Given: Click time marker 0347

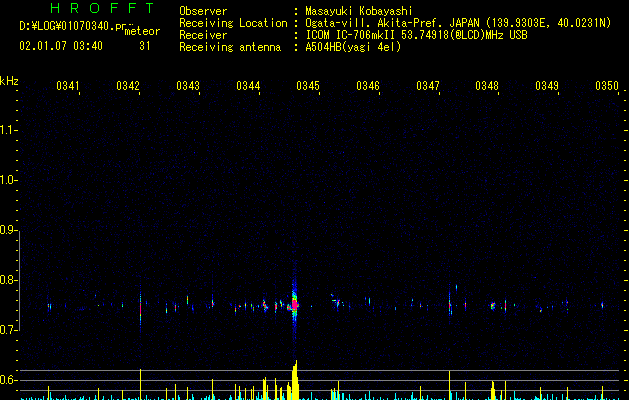Looking at the screenshot, I should [428, 86].
